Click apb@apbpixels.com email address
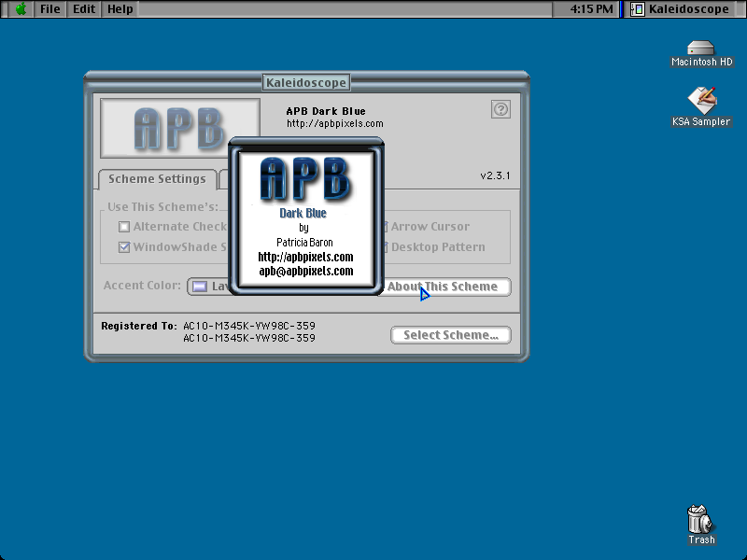 [306, 272]
